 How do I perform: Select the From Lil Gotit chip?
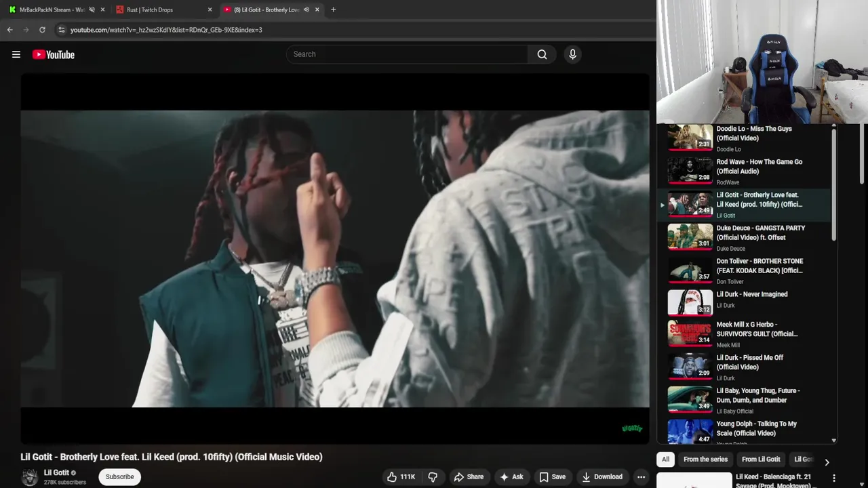pos(761,460)
